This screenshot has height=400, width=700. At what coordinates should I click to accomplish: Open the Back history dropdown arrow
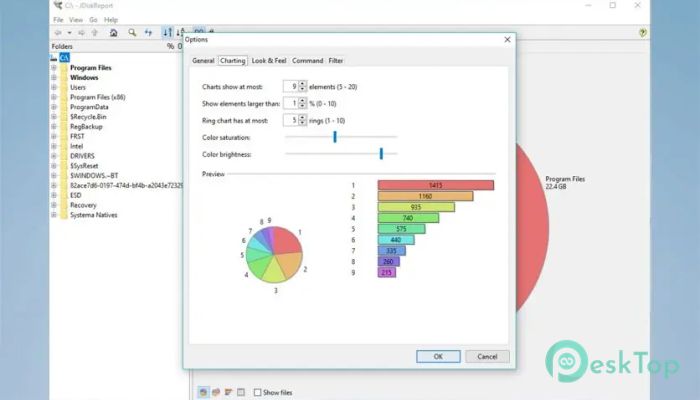[69, 33]
